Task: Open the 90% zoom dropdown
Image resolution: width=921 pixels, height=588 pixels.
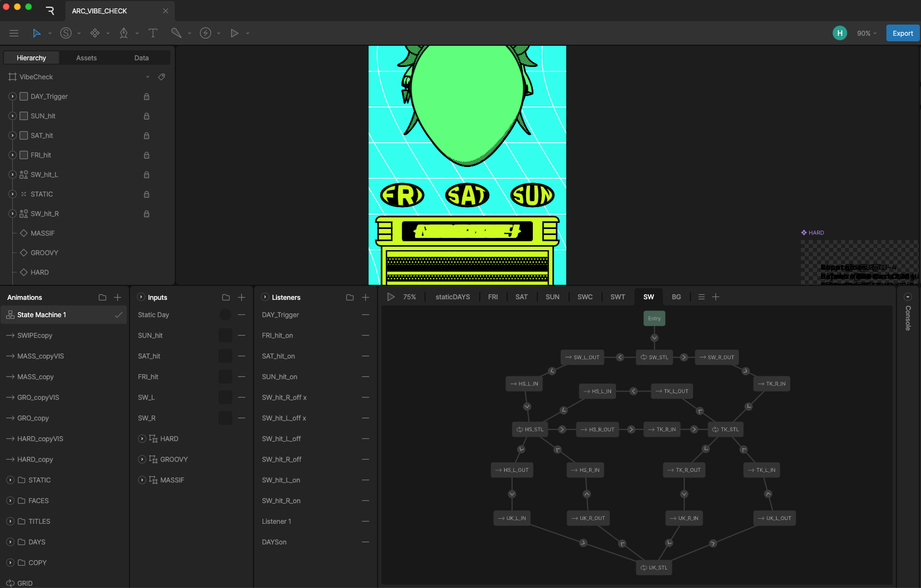Action: coord(867,34)
